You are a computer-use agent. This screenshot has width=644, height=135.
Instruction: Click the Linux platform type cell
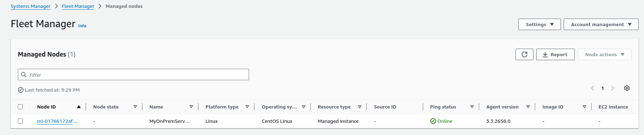click(212, 121)
